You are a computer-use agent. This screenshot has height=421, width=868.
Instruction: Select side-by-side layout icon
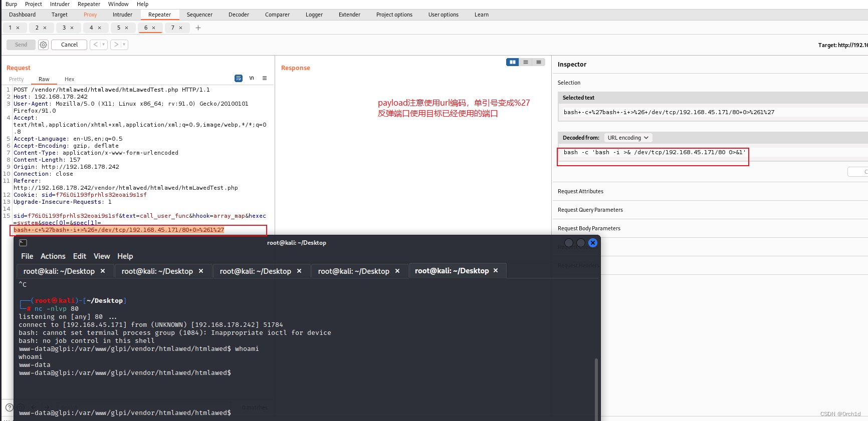coord(512,62)
